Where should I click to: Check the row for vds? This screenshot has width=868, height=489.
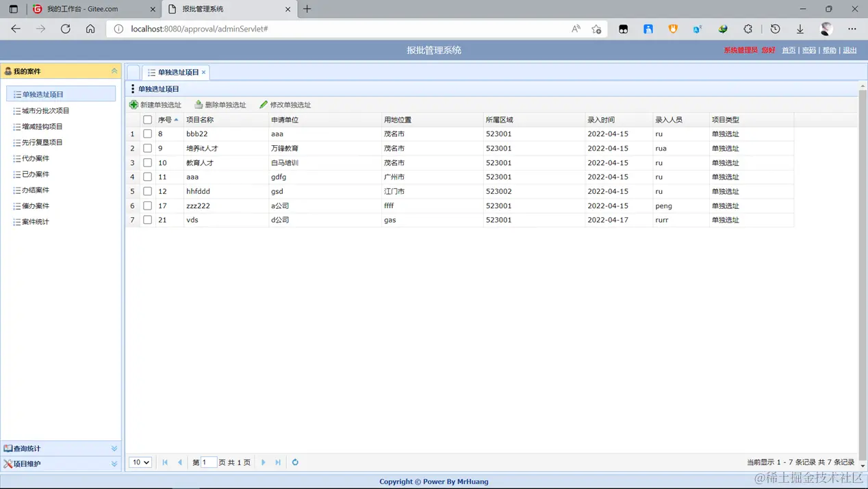147,220
